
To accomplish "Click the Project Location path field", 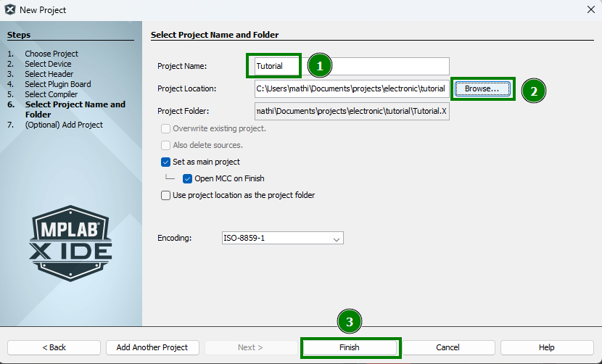I will (352, 88).
